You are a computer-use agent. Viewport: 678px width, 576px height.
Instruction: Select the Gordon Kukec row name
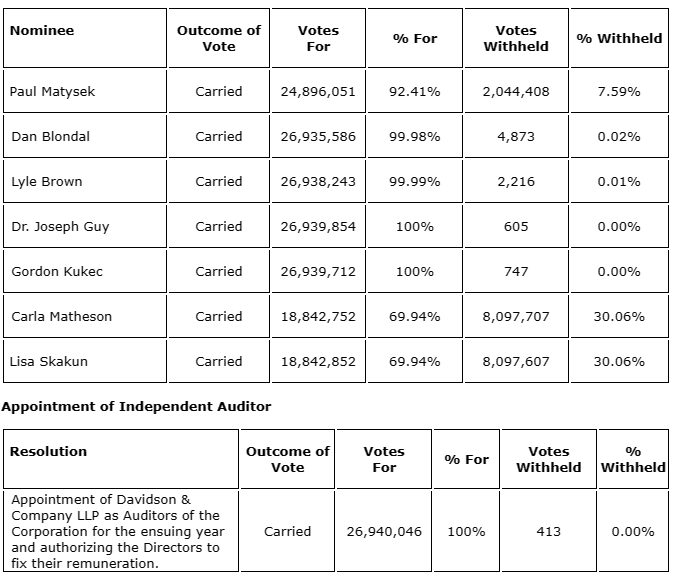tap(57, 271)
